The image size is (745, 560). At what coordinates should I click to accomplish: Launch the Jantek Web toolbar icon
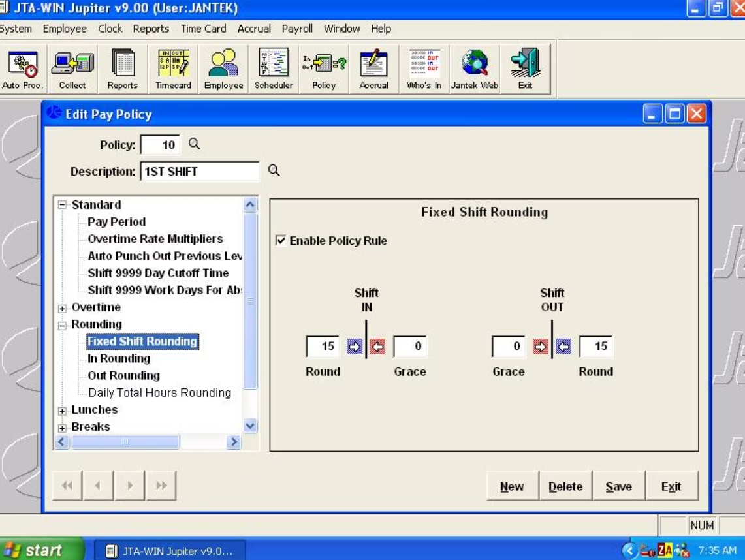[475, 69]
